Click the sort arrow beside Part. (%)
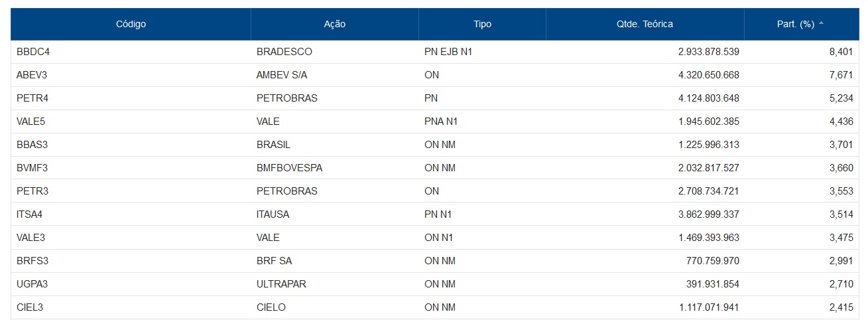 (x=822, y=23)
